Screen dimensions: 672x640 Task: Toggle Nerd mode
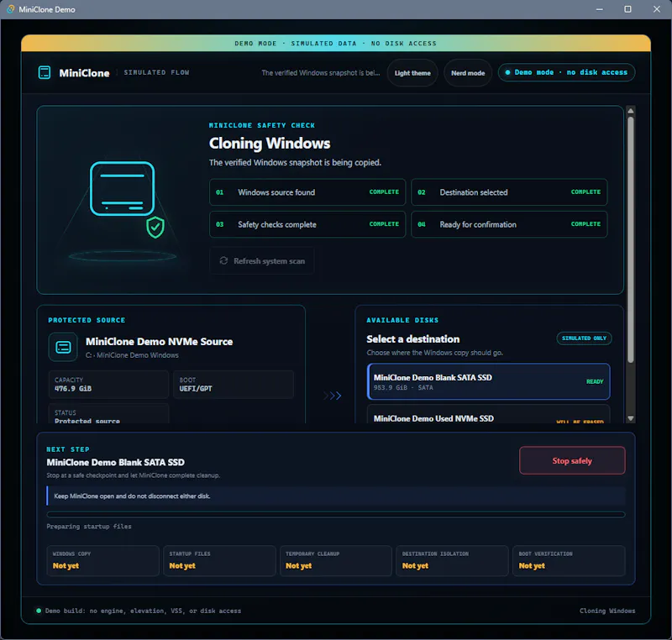(x=468, y=73)
